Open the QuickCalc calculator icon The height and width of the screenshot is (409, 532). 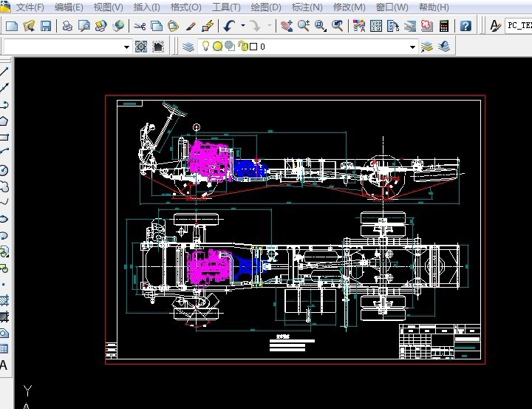pyautogui.click(x=444, y=26)
